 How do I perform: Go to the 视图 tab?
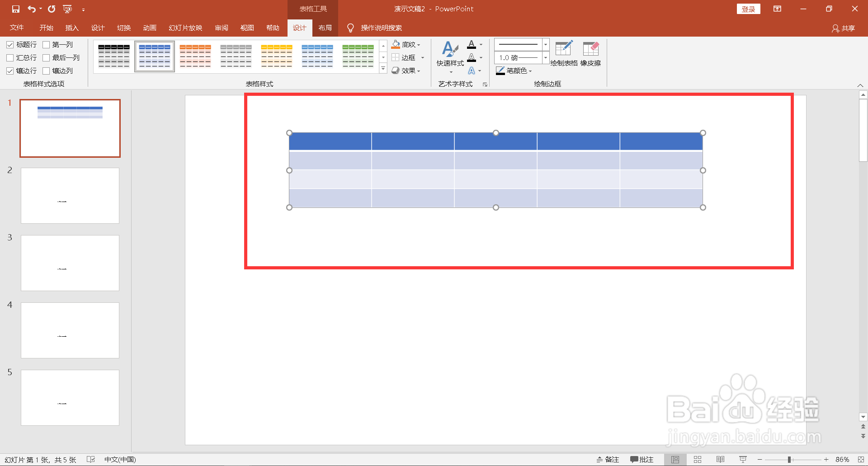coord(247,28)
